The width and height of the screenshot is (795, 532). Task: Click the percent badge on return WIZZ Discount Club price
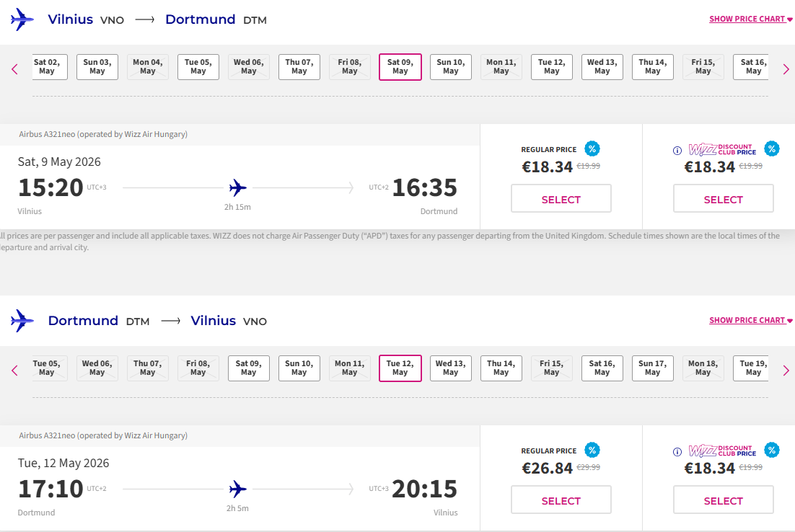[772, 451]
